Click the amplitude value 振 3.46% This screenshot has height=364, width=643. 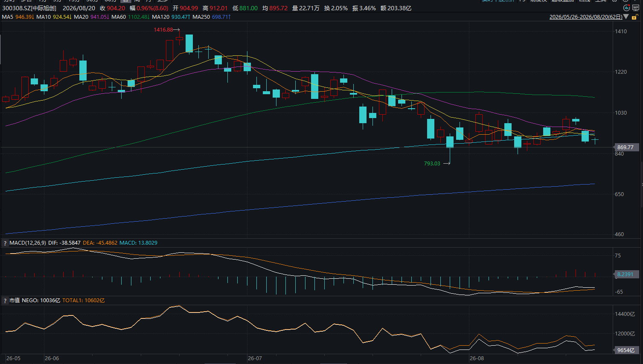point(364,8)
